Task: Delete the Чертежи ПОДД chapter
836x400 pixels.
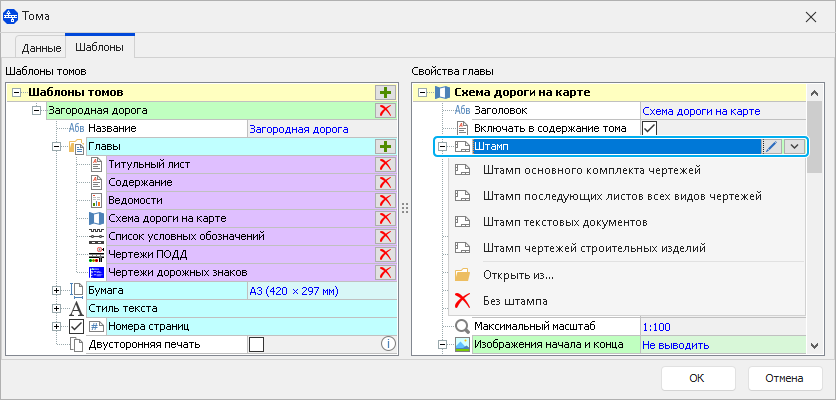Action: coord(385,254)
